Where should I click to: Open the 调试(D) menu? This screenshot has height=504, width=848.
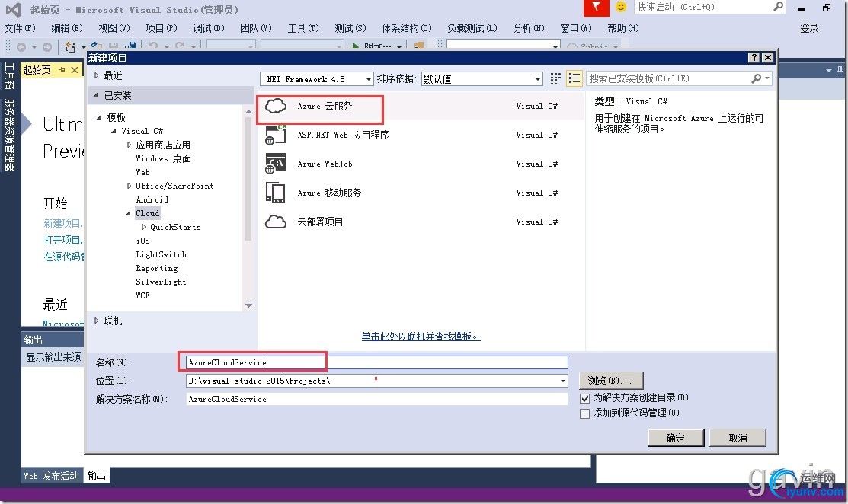[209, 28]
